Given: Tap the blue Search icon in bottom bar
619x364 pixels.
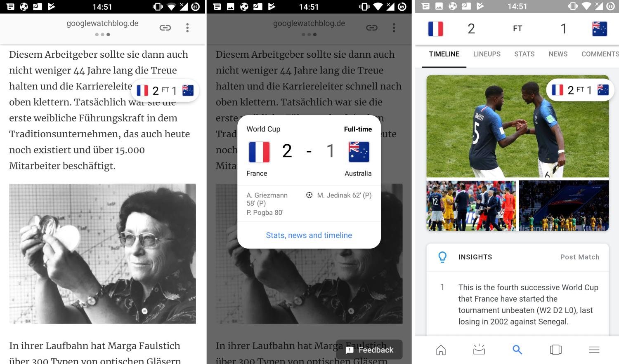Looking at the screenshot, I should tap(517, 350).
